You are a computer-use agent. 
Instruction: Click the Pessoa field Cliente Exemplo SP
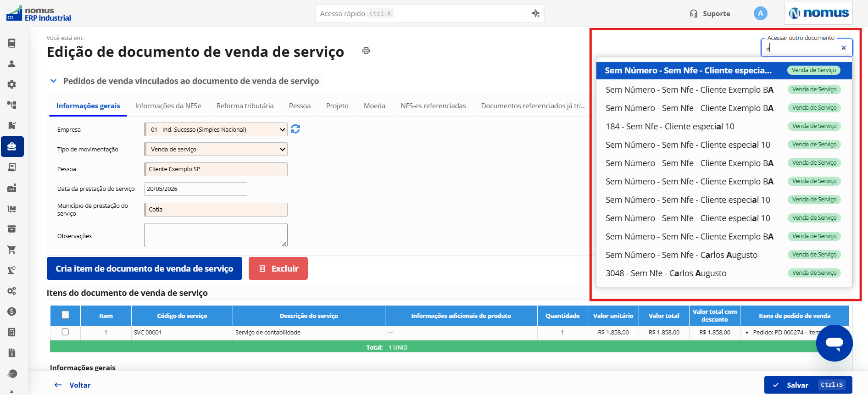216,169
